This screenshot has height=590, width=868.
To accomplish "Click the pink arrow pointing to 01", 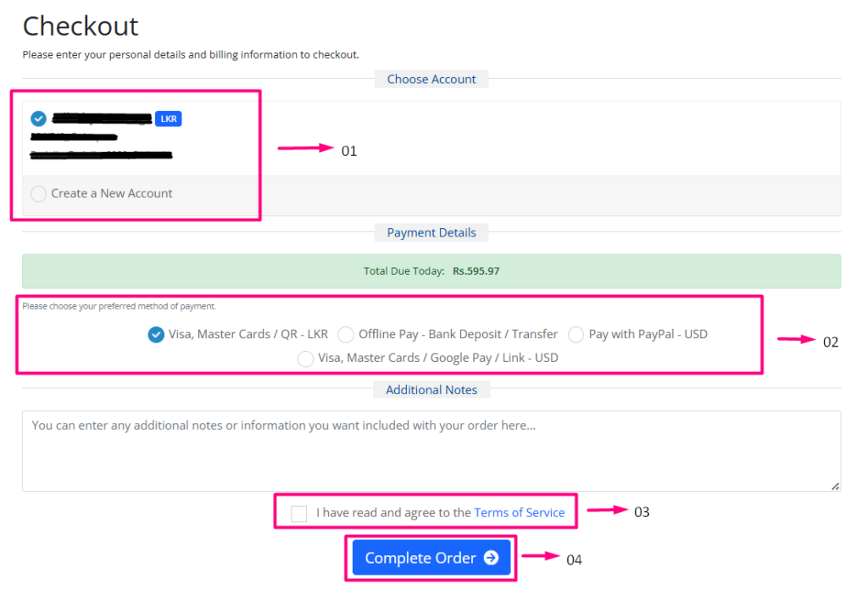I will pos(306,148).
